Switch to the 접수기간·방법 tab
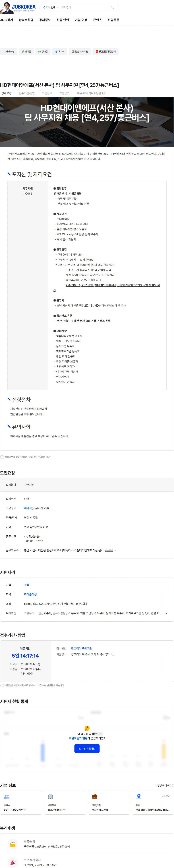Viewport: 174px width, 868px height. [x=27, y=93]
